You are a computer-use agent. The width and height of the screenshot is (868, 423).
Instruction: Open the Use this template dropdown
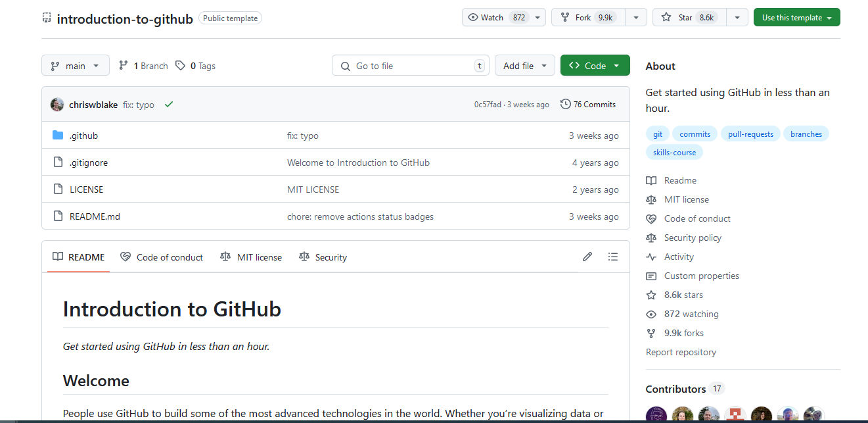tap(797, 18)
